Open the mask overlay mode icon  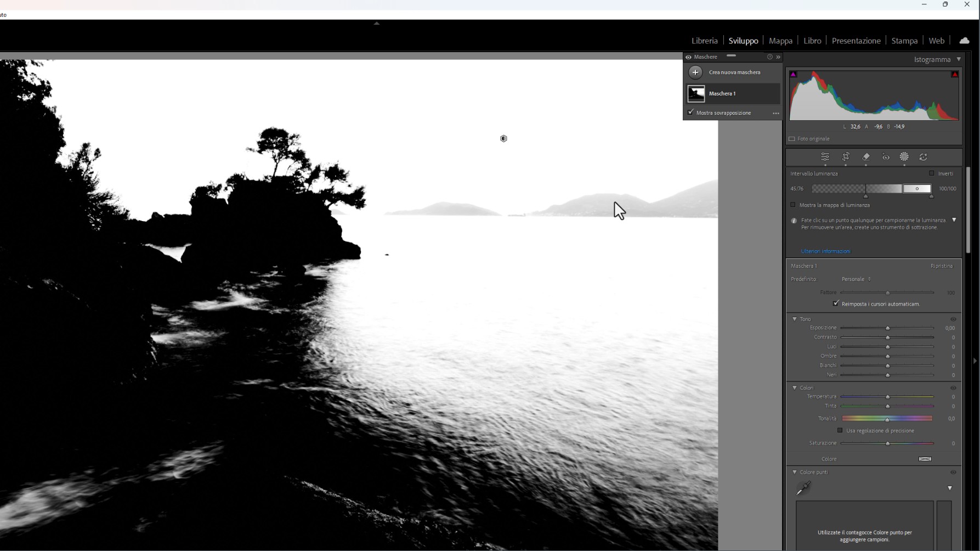point(905,157)
